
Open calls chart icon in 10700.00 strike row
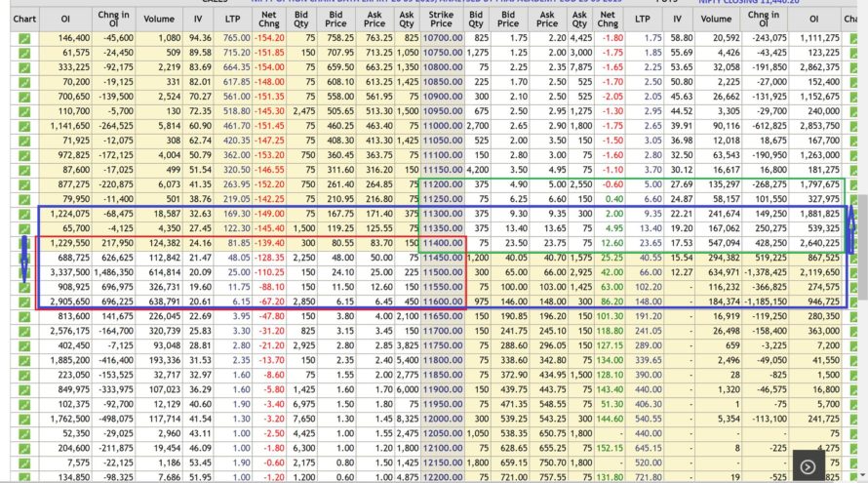24,39
